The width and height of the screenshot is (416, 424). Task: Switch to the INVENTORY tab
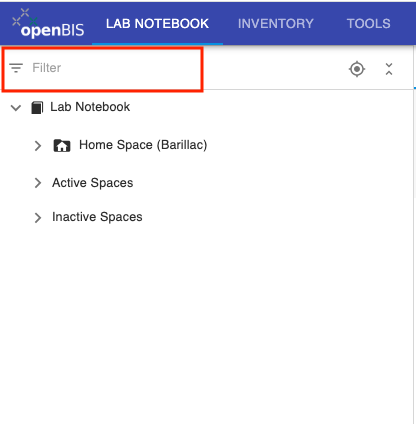pos(276,24)
